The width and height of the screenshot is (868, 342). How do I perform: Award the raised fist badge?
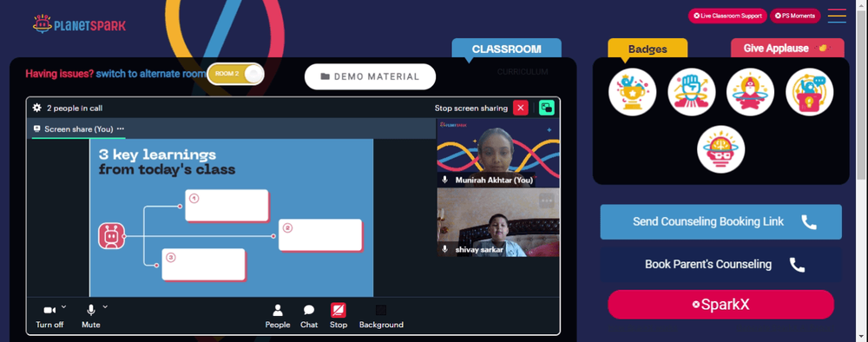(x=692, y=92)
